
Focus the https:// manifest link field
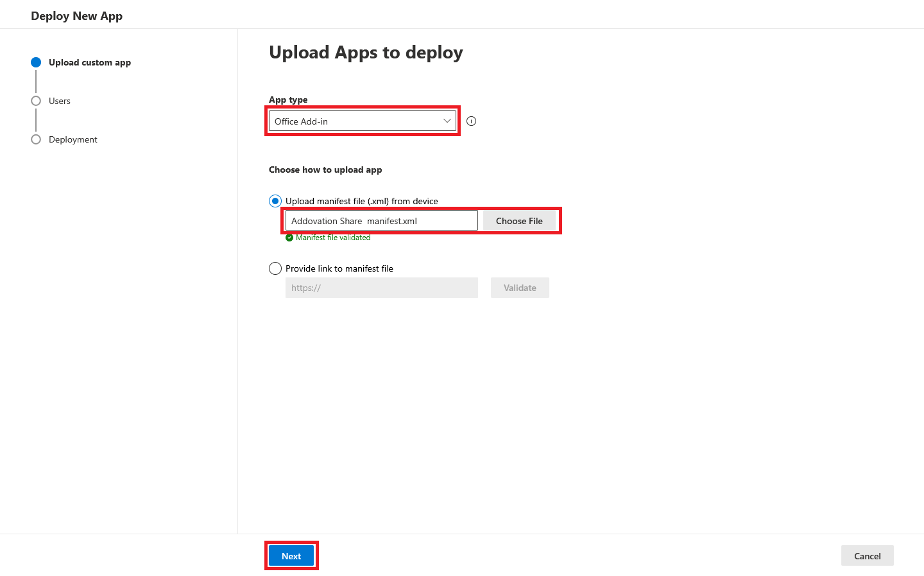[381, 288]
